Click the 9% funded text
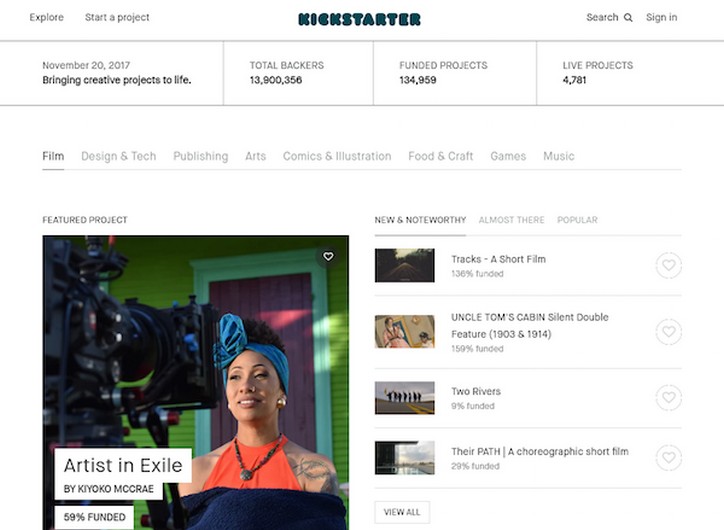724x530 pixels. [x=473, y=406]
